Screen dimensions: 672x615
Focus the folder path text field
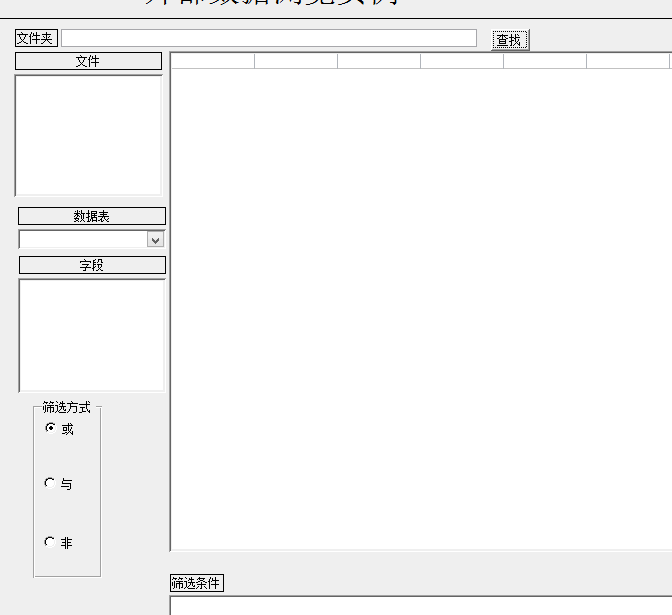pyautogui.click(x=268, y=38)
